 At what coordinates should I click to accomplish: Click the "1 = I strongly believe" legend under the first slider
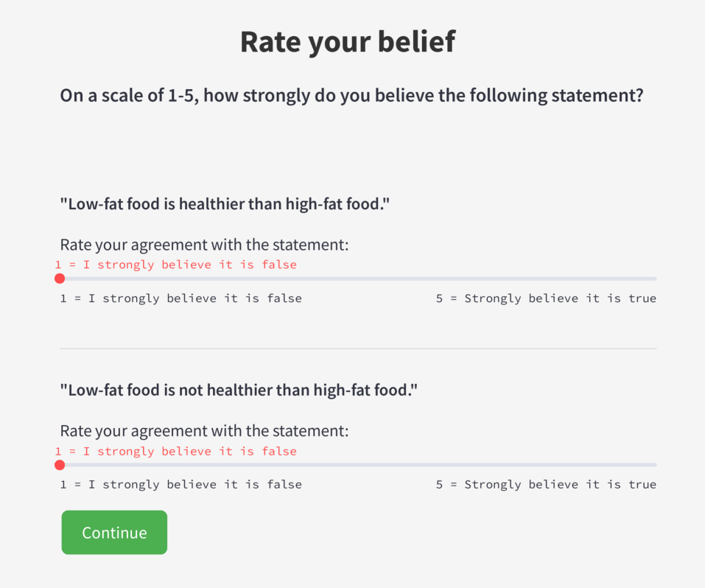click(181, 298)
